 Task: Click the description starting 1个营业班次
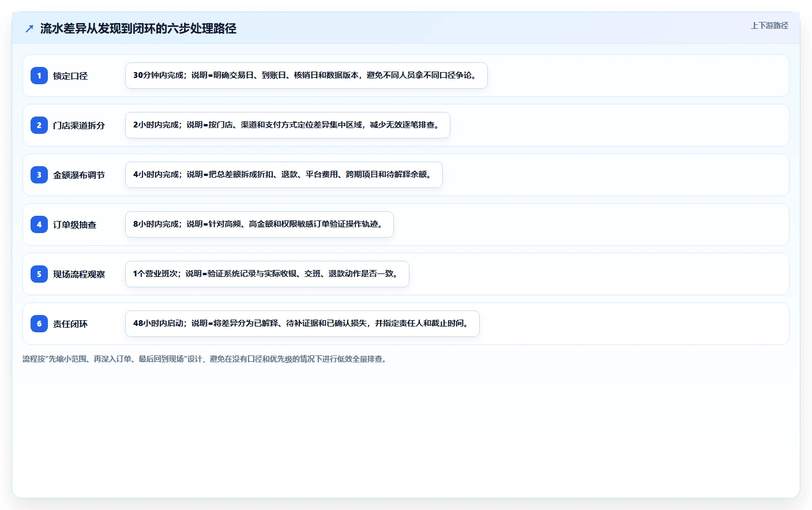point(267,274)
